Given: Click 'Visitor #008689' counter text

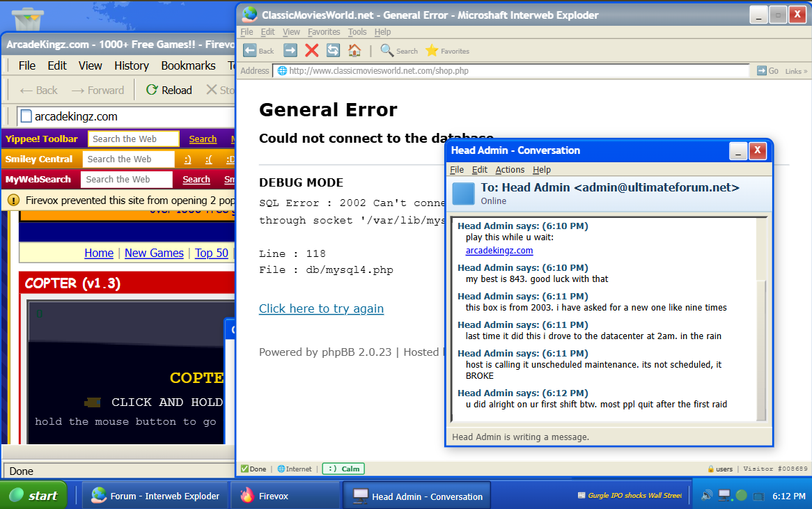Looking at the screenshot, I should [x=775, y=469].
